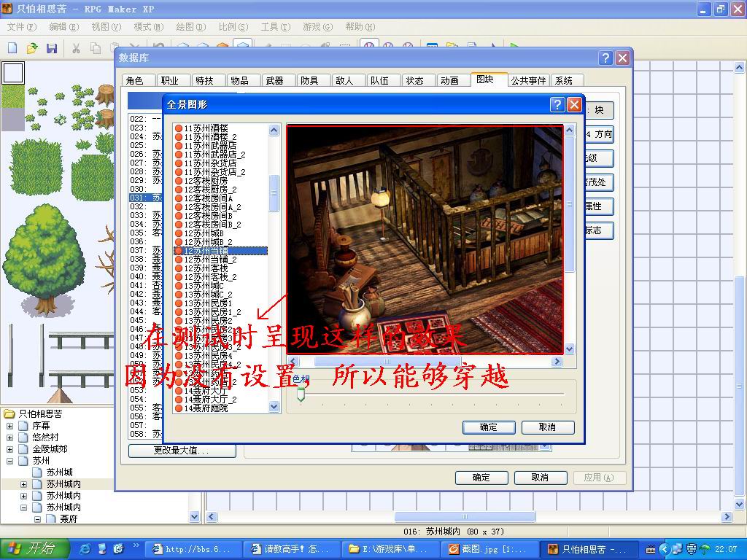Select the 金陵城郊 map in tree
Image resolution: width=747 pixels, height=560 pixels.
click(50, 449)
